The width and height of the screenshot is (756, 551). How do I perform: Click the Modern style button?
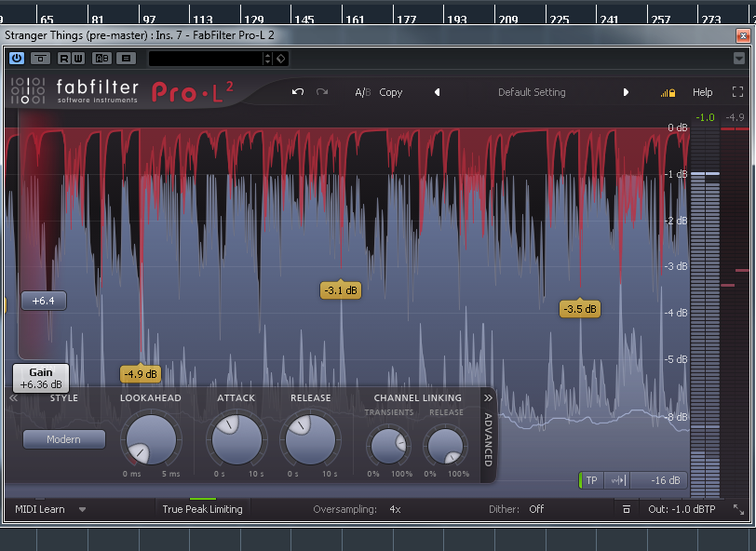pos(64,439)
